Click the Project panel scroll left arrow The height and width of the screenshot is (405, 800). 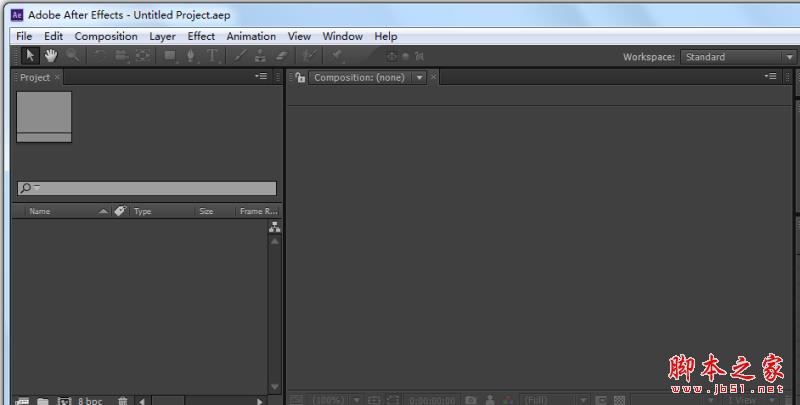click(x=142, y=401)
